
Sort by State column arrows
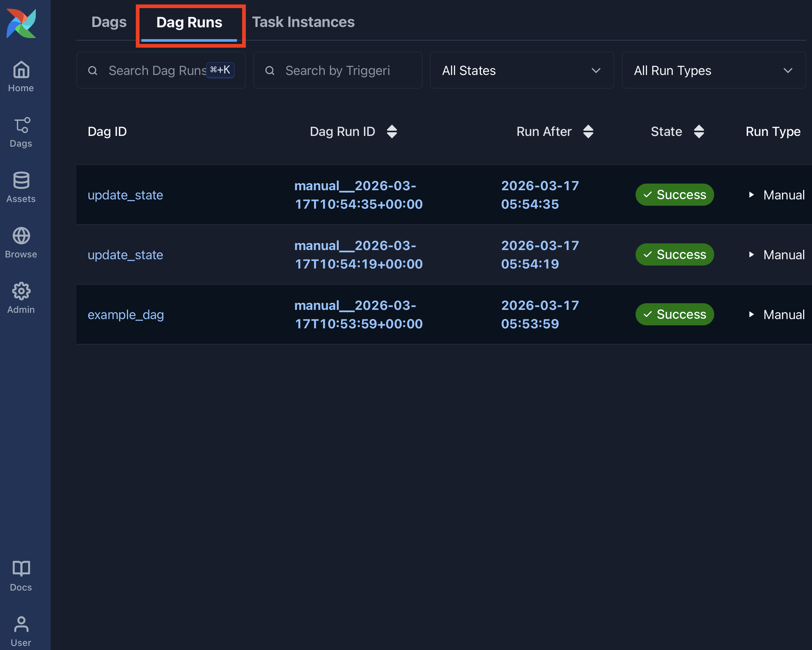coord(699,131)
